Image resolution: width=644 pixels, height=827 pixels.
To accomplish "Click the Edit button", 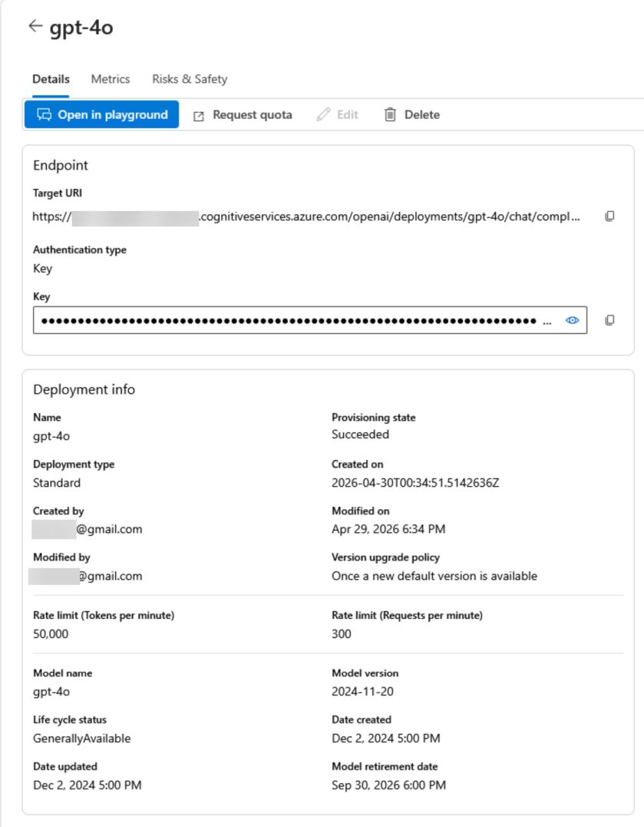I will pos(338,115).
